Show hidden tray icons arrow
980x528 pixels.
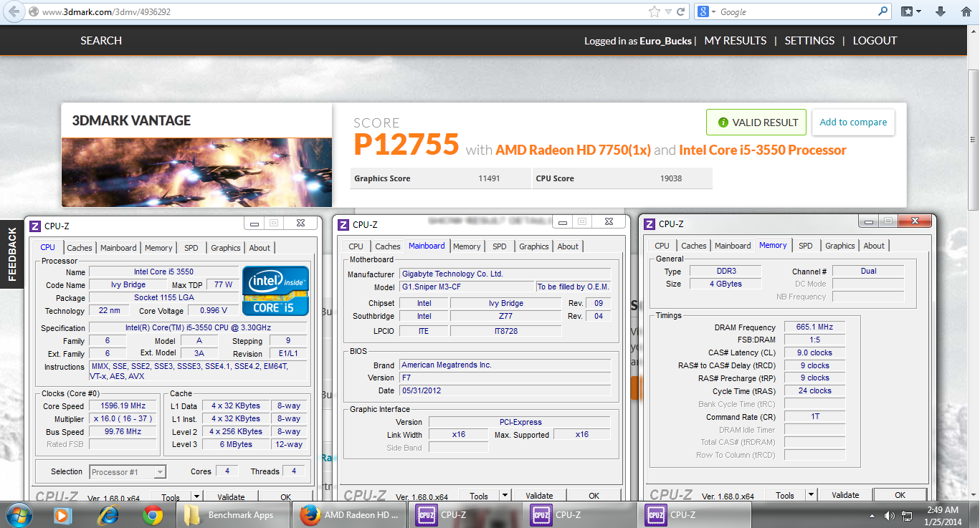[x=872, y=515]
